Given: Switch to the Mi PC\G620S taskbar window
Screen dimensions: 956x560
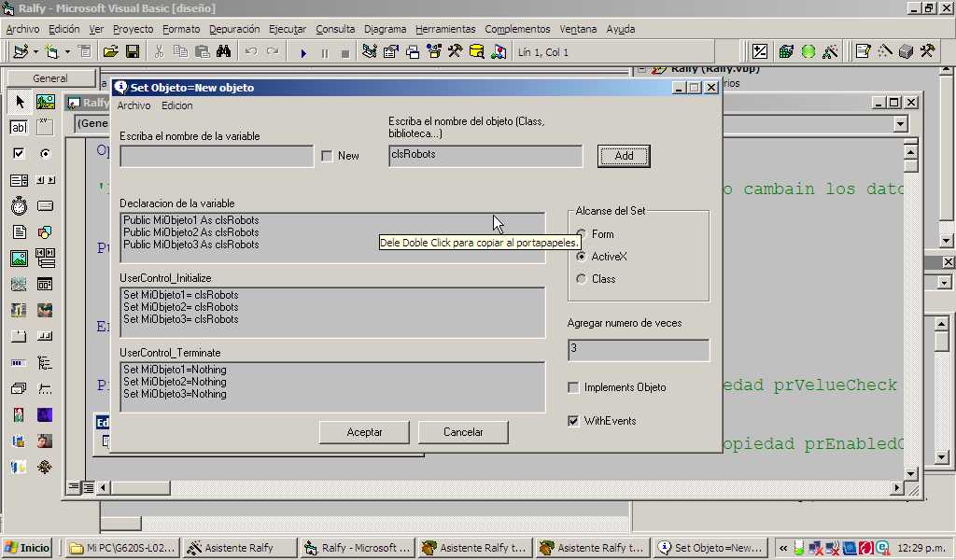Looking at the screenshot, I should [x=122, y=548].
